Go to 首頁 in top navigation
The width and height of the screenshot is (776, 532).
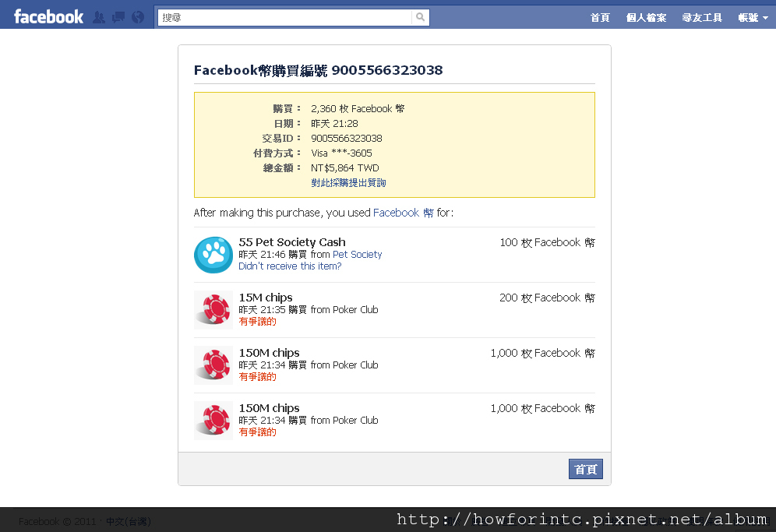[600, 18]
